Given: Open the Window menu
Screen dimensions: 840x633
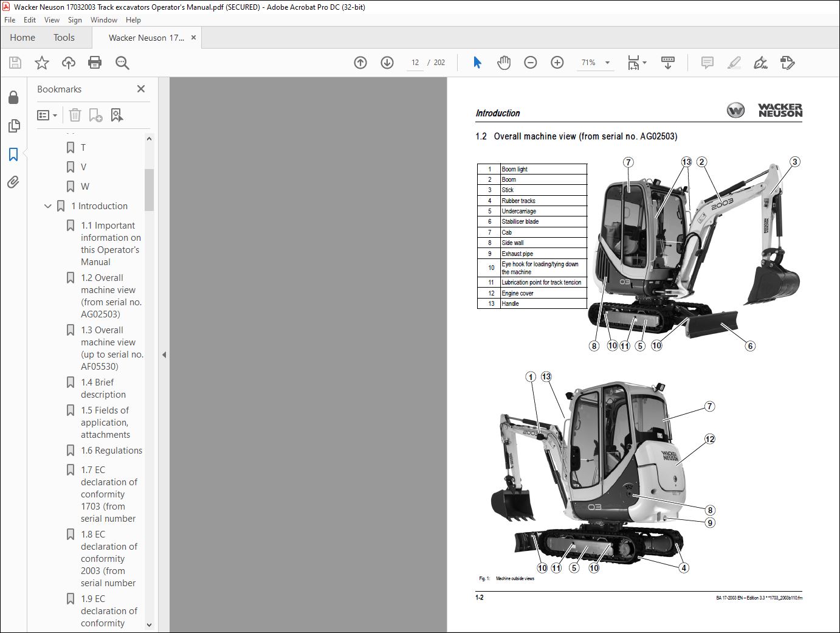Looking at the screenshot, I should [x=104, y=20].
